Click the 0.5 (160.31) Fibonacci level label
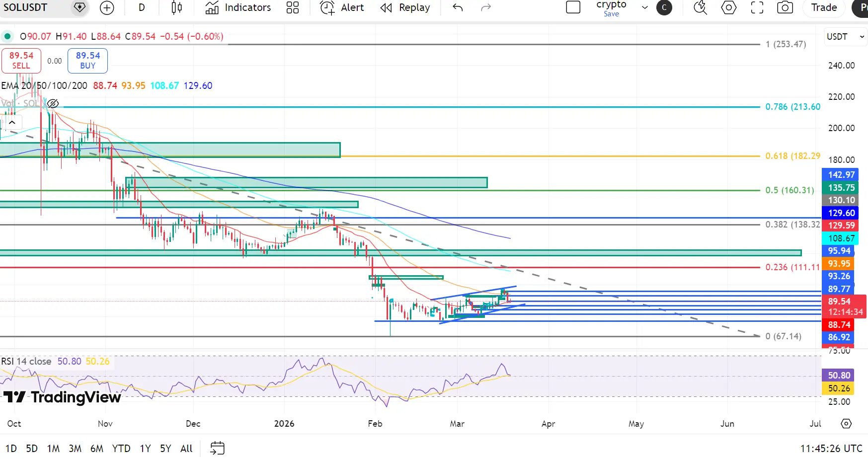The height and width of the screenshot is (459, 868). point(790,190)
